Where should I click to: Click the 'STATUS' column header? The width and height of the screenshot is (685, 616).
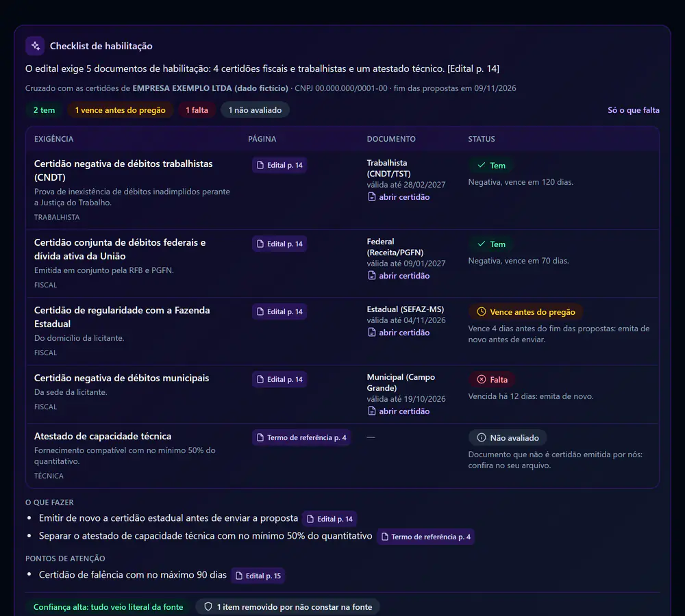(482, 139)
